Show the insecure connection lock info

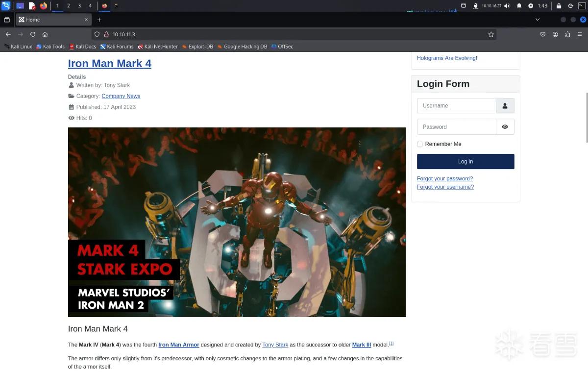click(x=106, y=34)
